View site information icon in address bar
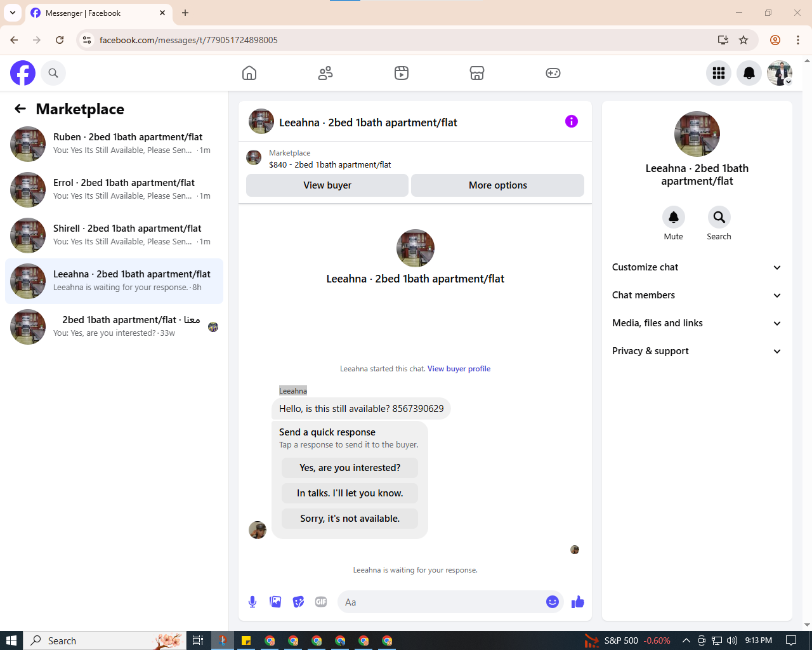The height and width of the screenshot is (650, 812). pos(87,40)
